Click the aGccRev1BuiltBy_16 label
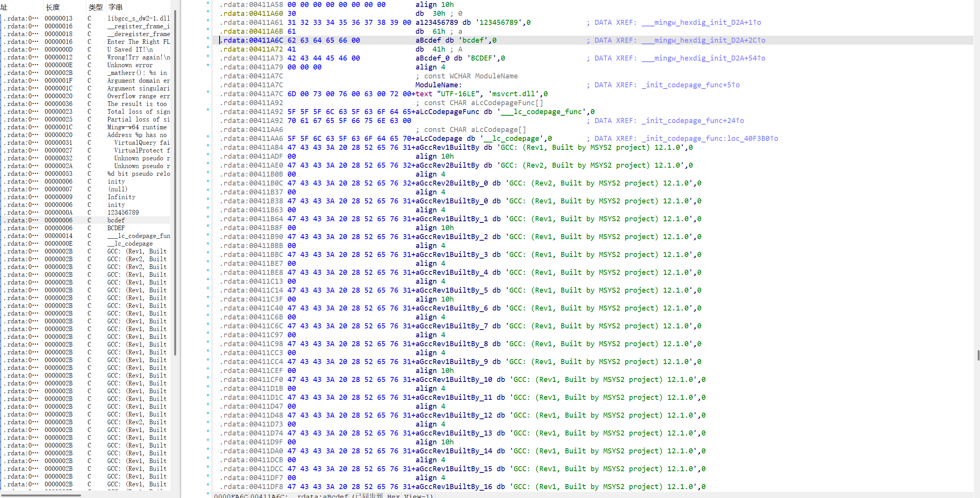 click(x=454, y=487)
